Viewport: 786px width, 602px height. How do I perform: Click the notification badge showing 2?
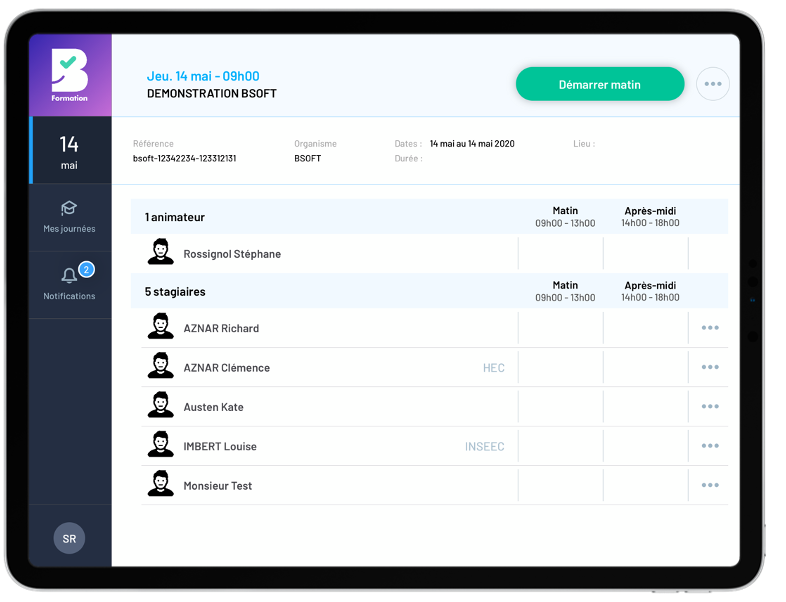tap(86, 270)
